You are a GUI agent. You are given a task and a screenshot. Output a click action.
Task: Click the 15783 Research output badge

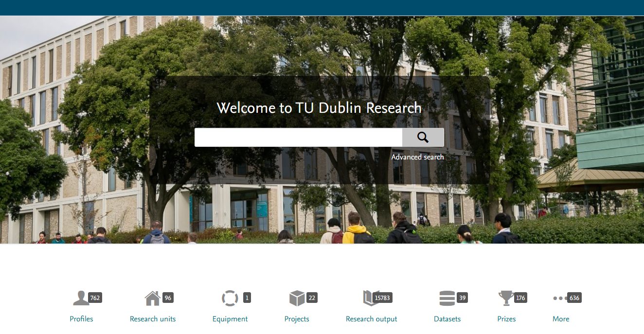[x=382, y=298]
